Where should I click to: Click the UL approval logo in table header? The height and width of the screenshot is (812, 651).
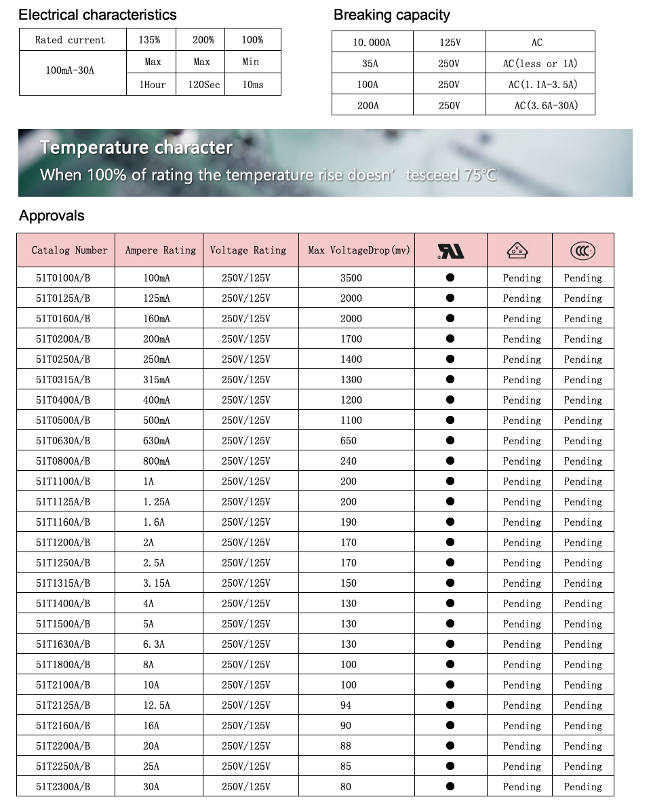(450, 251)
